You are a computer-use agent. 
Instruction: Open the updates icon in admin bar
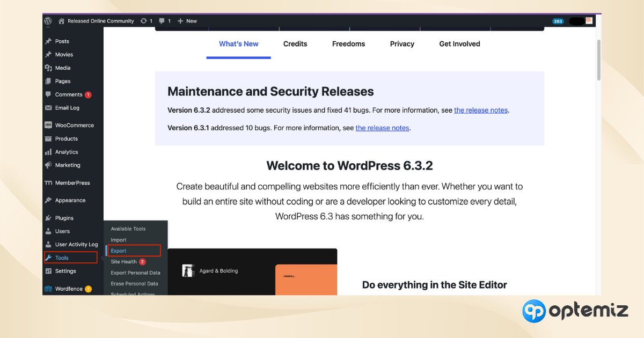tap(144, 21)
